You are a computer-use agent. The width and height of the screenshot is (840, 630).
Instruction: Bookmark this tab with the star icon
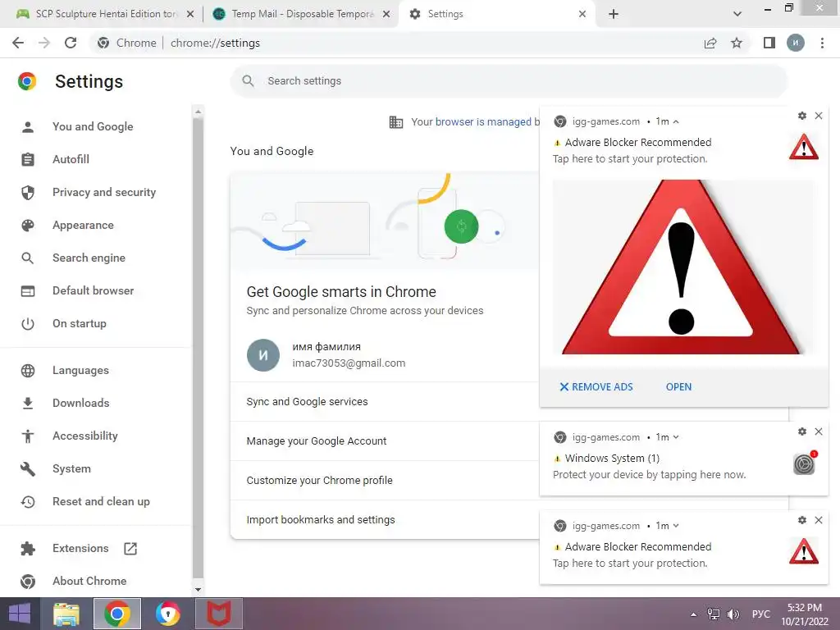tap(737, 43)
